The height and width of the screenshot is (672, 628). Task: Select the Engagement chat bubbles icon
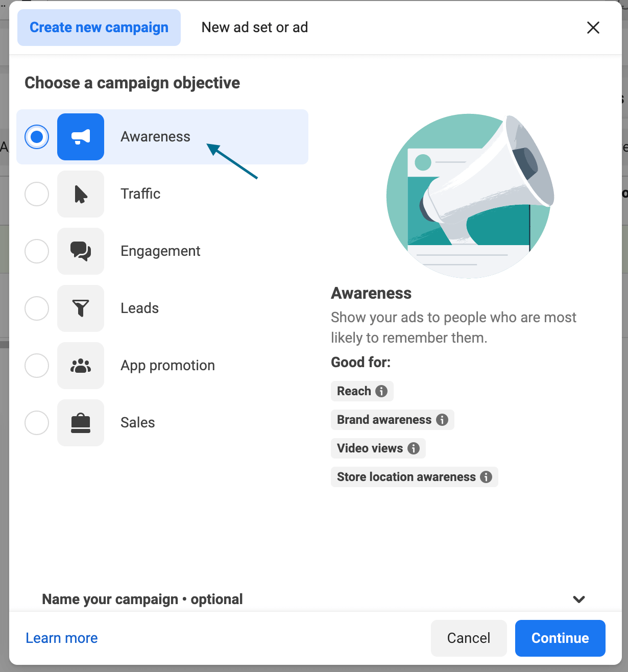coord(80,251)
